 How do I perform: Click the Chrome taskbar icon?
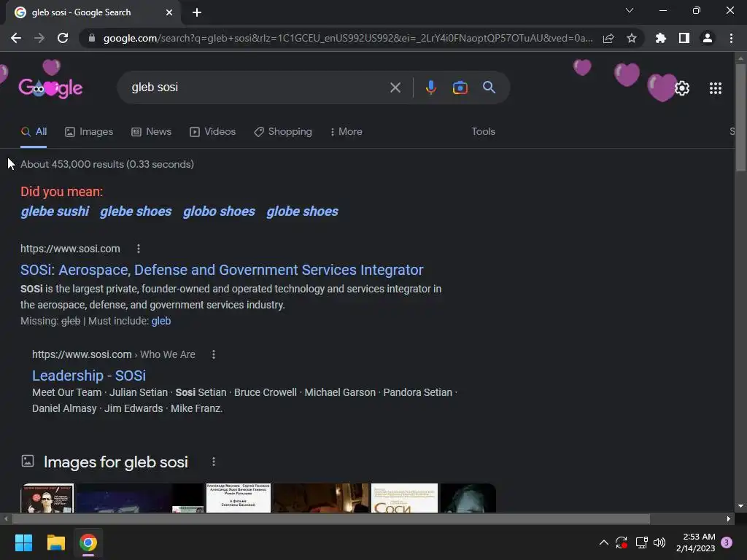88,542
